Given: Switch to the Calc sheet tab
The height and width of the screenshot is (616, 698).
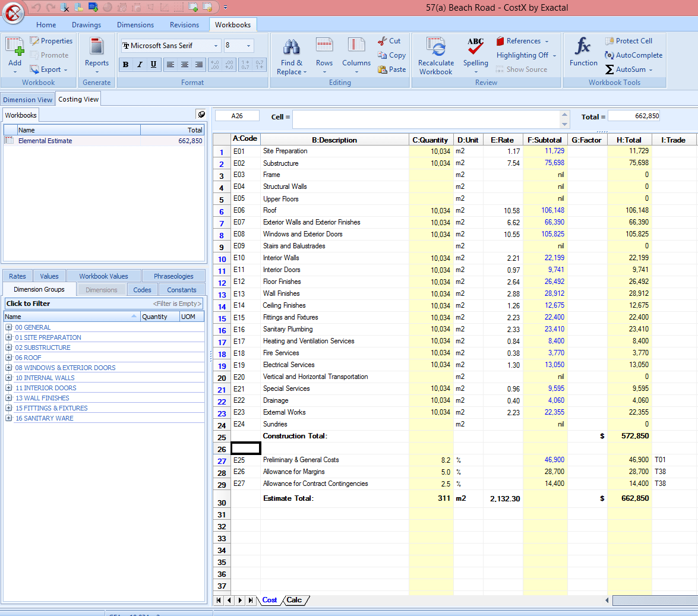Looking at the screenshot, I should click(294, 601).
